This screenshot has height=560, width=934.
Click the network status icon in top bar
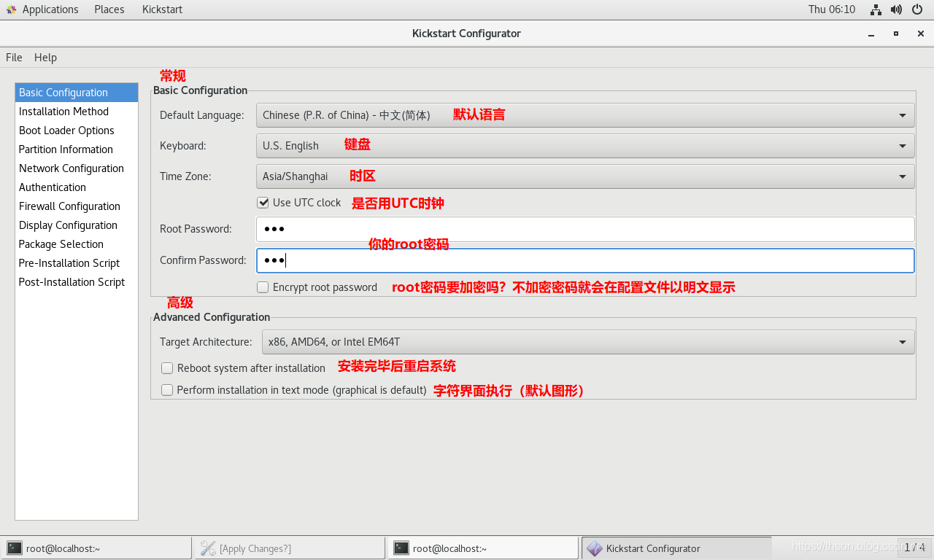(x=876, y=9)
